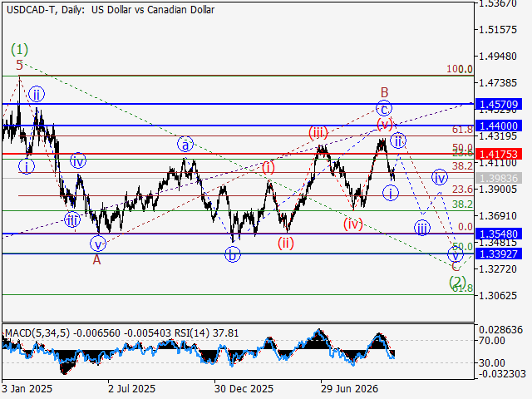Click the green (2) wave label
532x399 pixels.
457,282
